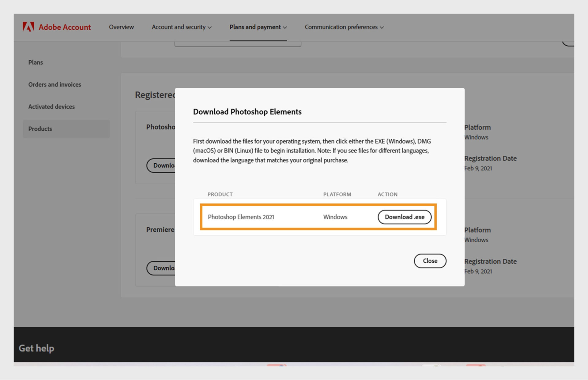Click the PRODUCT column header
588x380 pixels.
click(220, 194)
